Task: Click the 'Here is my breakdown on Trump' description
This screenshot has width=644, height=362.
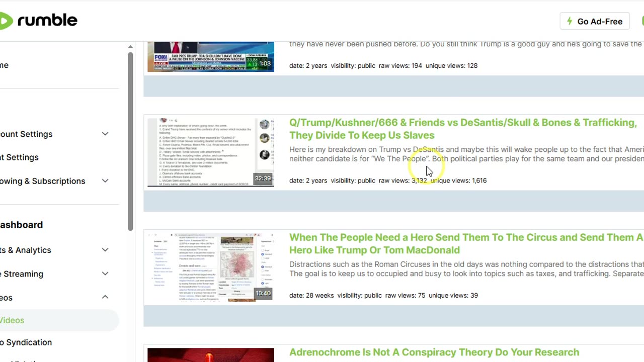Action: point(466,154)
